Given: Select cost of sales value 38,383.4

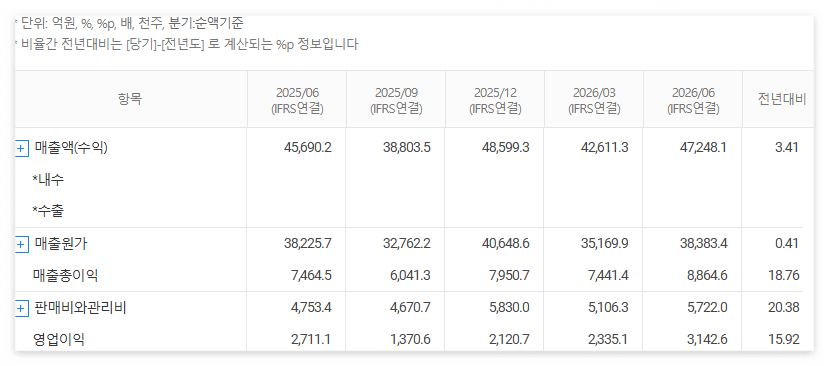Looking at the screenshot, I should click(703, 244).
